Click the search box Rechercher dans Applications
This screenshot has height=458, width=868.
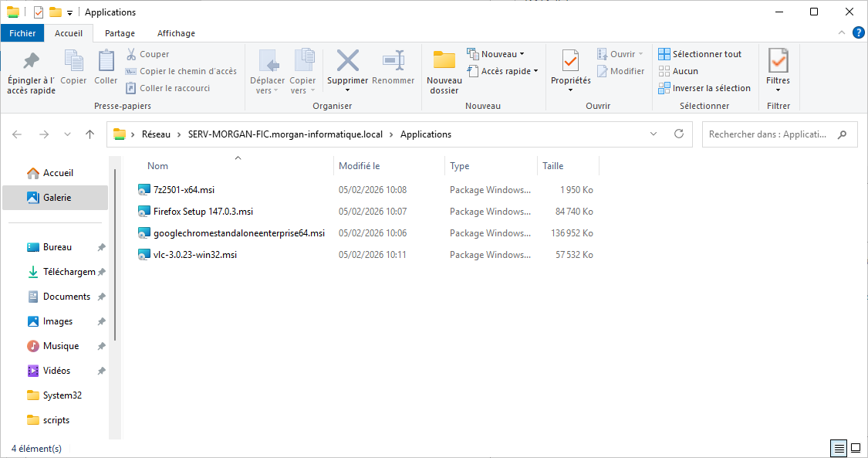tap(772, 134)
